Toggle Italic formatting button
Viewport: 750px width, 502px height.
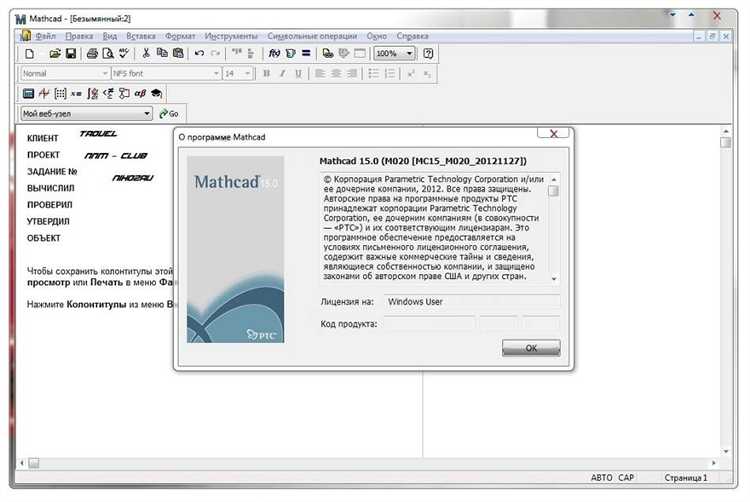click(283, 73)
